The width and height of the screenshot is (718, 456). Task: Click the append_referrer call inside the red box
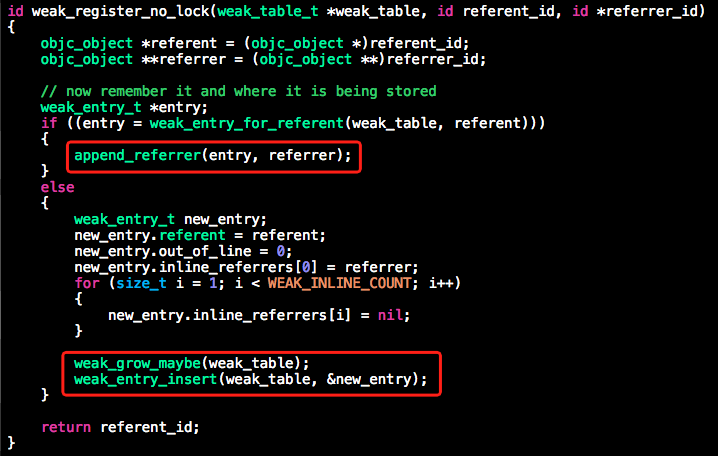tap(212, 156)
